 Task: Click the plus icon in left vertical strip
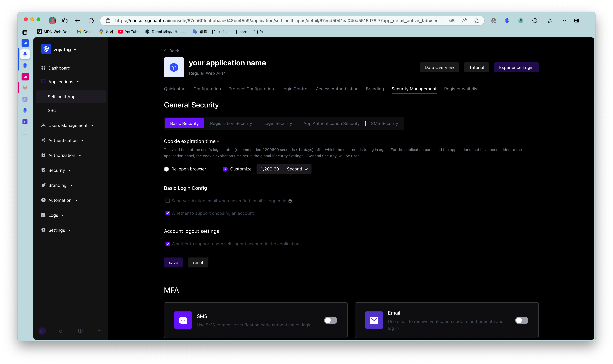coord(25,134)
